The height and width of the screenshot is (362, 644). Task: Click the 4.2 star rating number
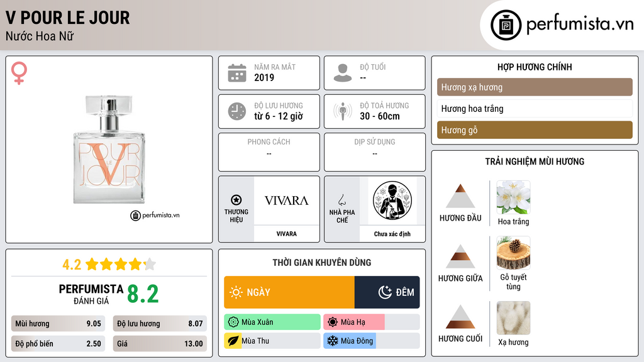click(72, 265)
